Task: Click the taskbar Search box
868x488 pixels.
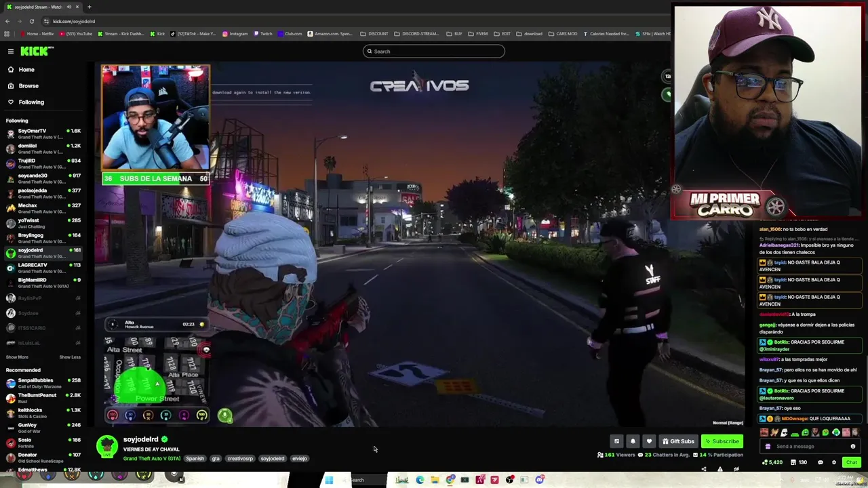Action: [366, 480]
